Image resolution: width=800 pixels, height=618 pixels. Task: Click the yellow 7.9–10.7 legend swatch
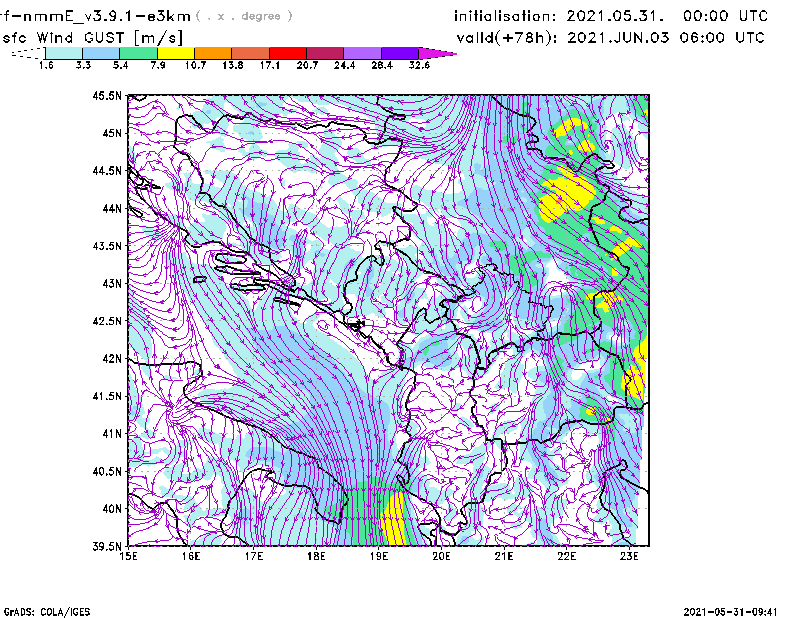[x=176, y=53]
